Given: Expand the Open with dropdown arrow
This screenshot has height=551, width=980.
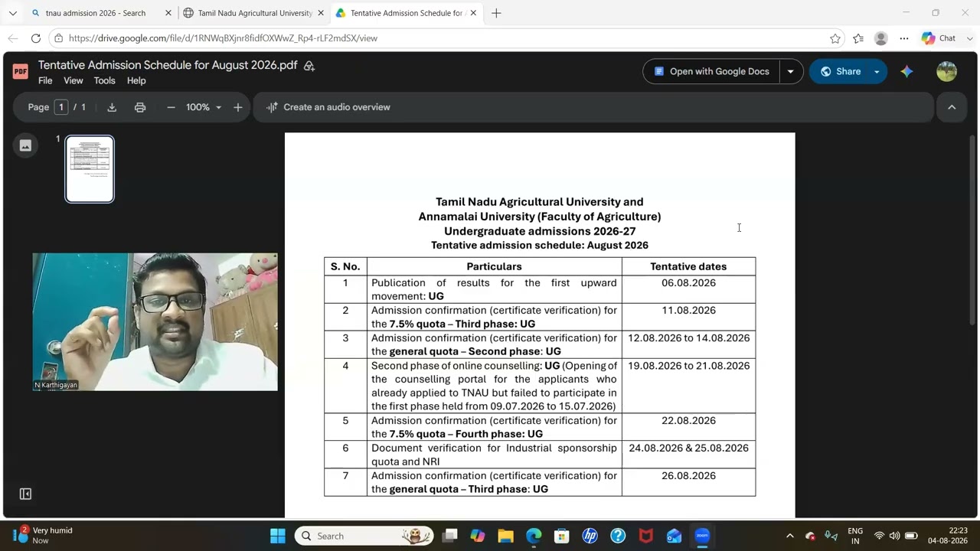Looking at the screenshot, I should point(790,71).
